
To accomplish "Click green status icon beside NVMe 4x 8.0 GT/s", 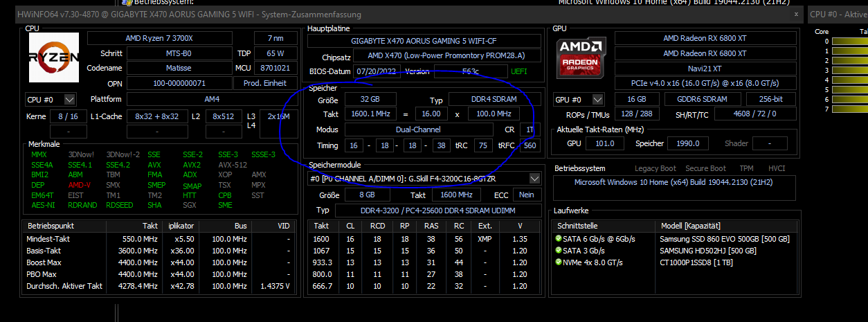I will coord(558,262).
